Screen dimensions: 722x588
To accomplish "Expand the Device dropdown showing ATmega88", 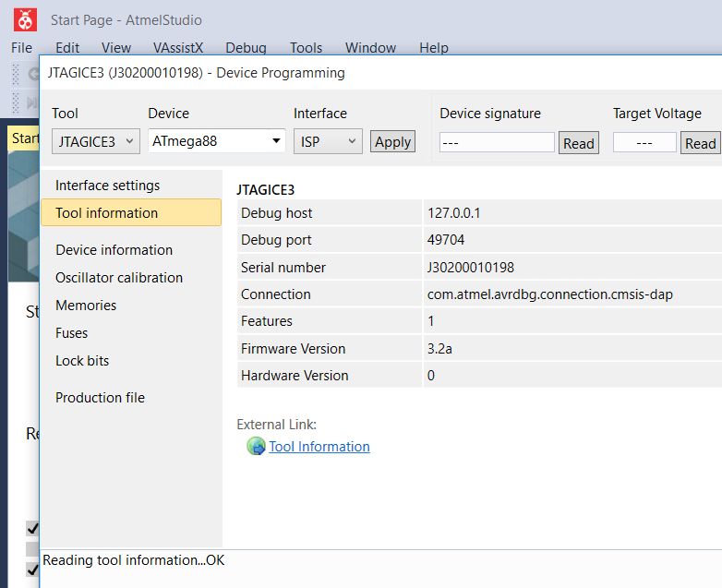I will (216, 141).
